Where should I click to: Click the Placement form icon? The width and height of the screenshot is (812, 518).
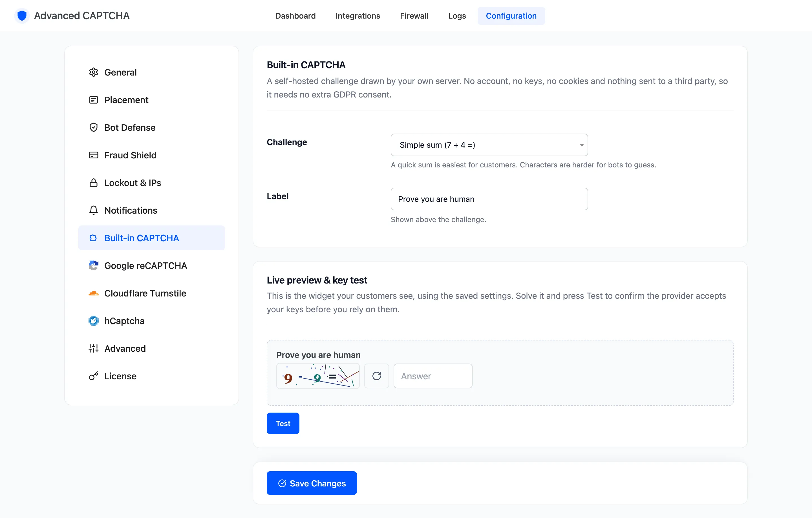[x=93, y=100]
